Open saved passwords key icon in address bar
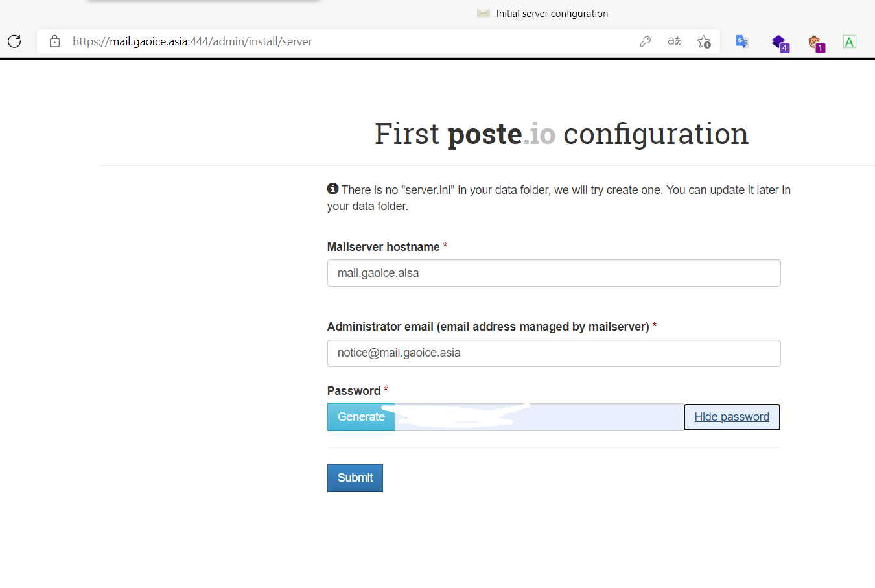This screenshot has width=875, height=588. coord(645,41)
